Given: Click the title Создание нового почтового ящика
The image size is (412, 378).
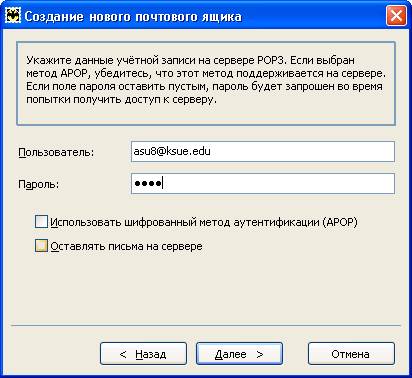Looking at the screenshot, I should (x=133, y=16).
